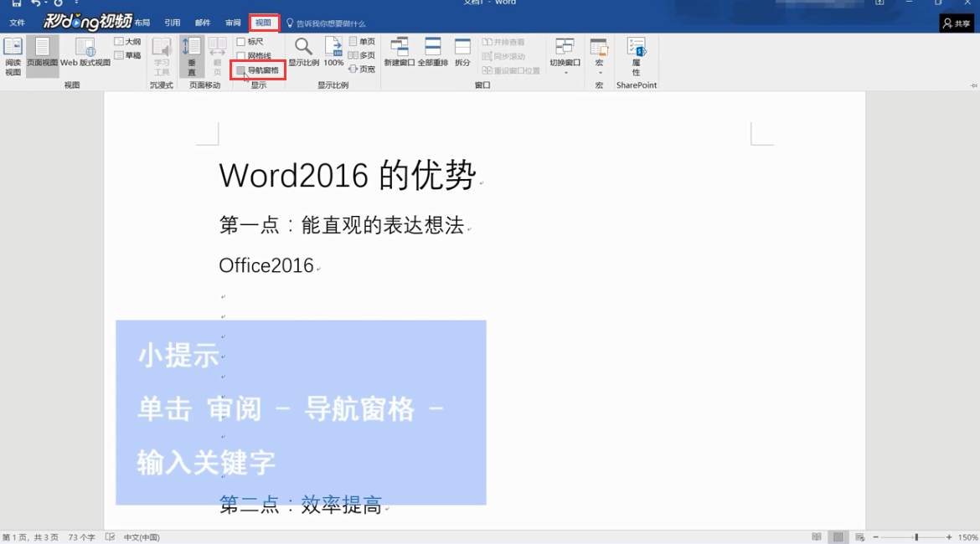Screen dimensions: 980x544
Task: Split the window (拆分)
Action: (462, 53)
